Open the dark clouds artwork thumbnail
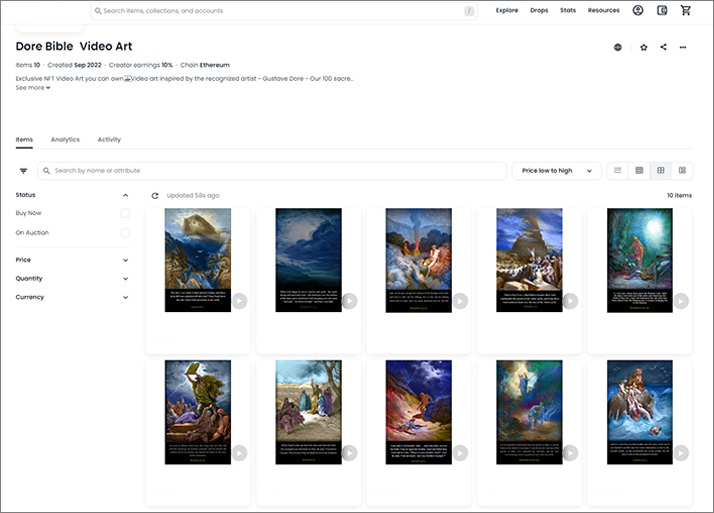The width and height of the screenshot is (714, 513). click(x=308, y=260)
